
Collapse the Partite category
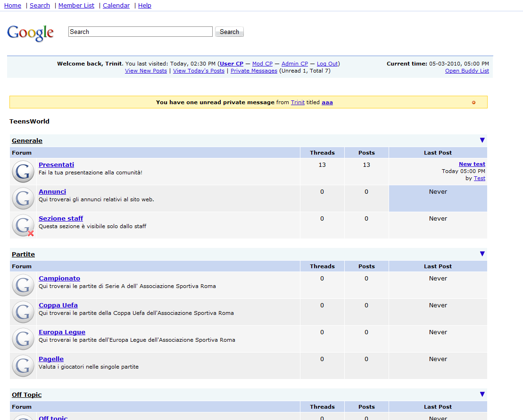[x=482, y=254]
